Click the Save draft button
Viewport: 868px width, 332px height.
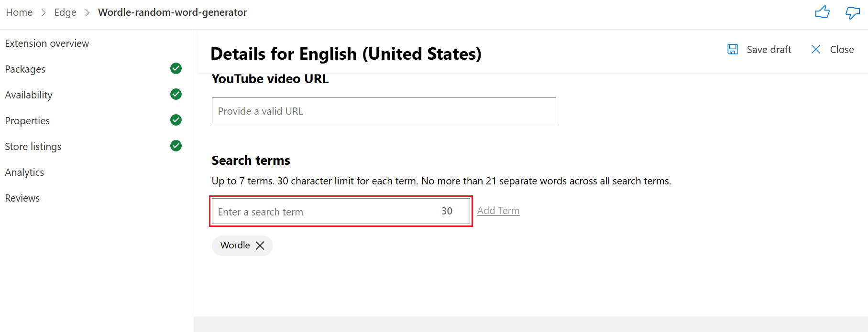tap(769, 49)
